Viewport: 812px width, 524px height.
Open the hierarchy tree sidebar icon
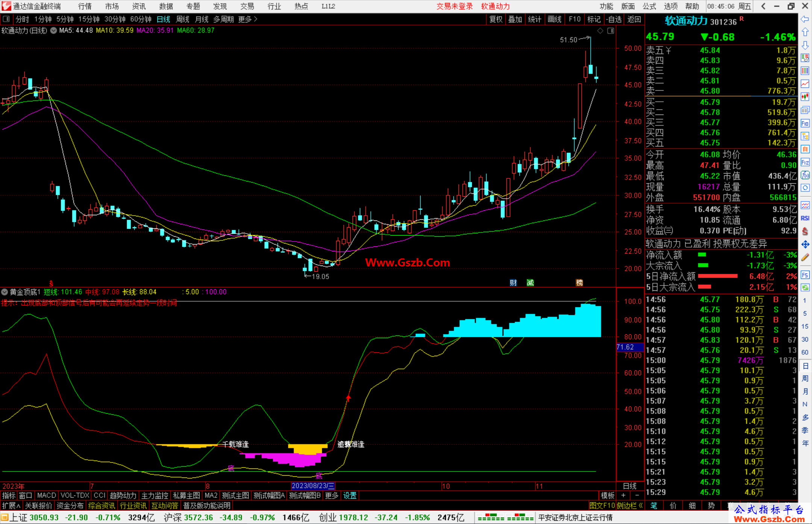click(805, 136)
